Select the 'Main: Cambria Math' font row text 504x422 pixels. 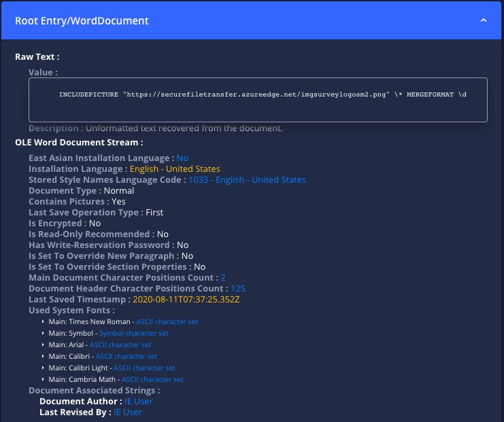pyautogui.click(x=82, y=379)
